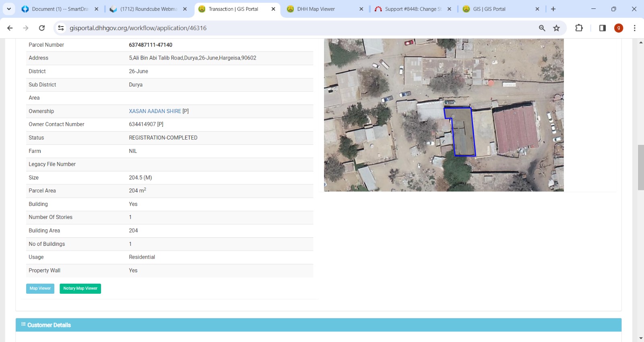This screenshot has width=644, height=342.
Task: Go forward to next page
Action: (26, 28)
